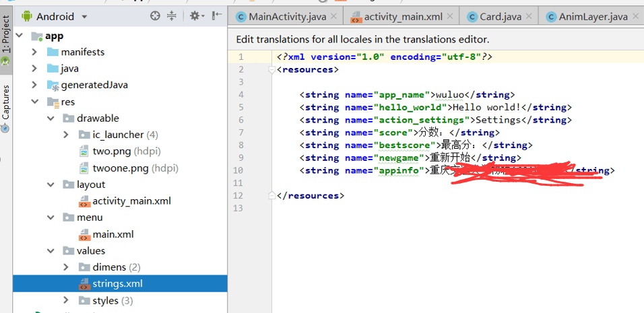Close the AnimLayer.java tab
Image resolution: width=644 pixels, height=313 pixels.
(635, 16)
